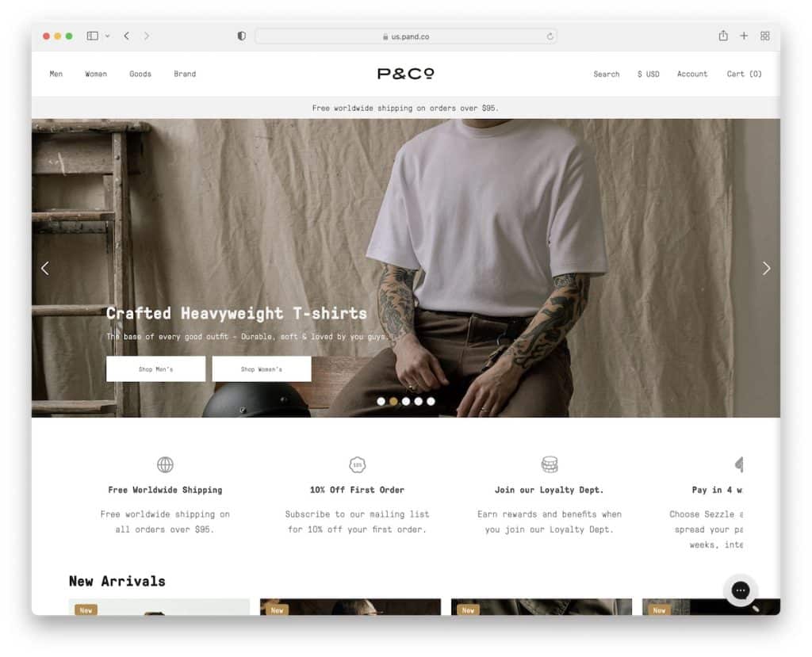Expand the sidebar dropdown chevron
This screenshot has height=657, width=812.
point(107,36)
